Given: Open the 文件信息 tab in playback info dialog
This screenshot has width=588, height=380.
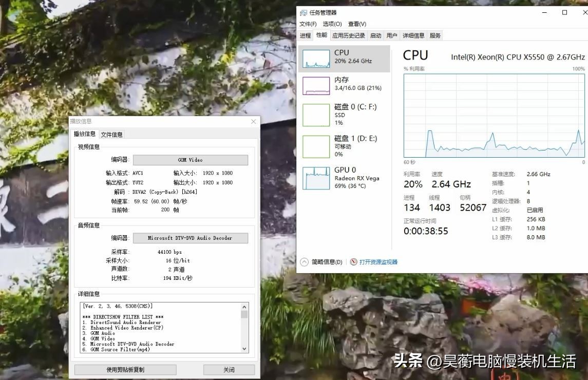Looking at the screenshot, I should click(x=111, y=134).
